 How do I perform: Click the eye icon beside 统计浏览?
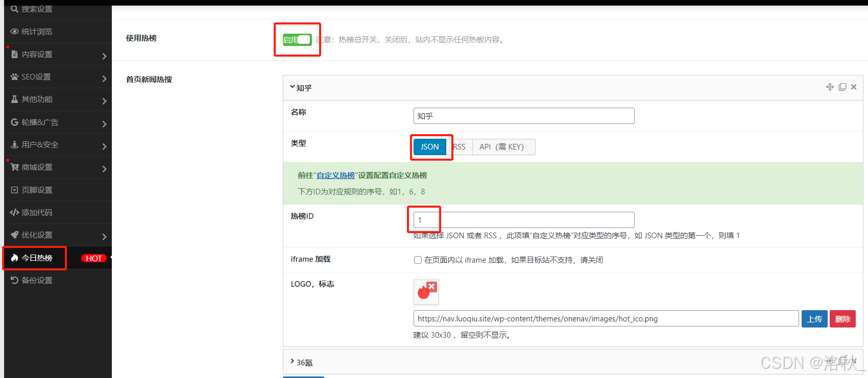[14, 32]
